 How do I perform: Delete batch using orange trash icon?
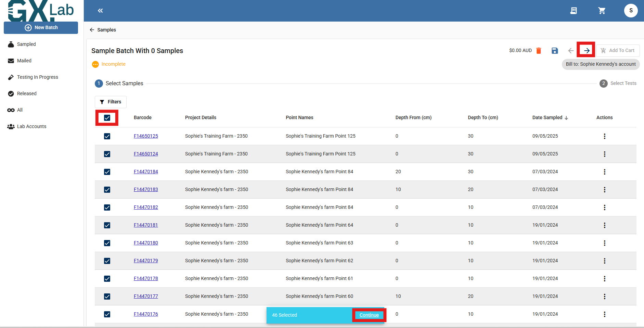tap(539, 51)
